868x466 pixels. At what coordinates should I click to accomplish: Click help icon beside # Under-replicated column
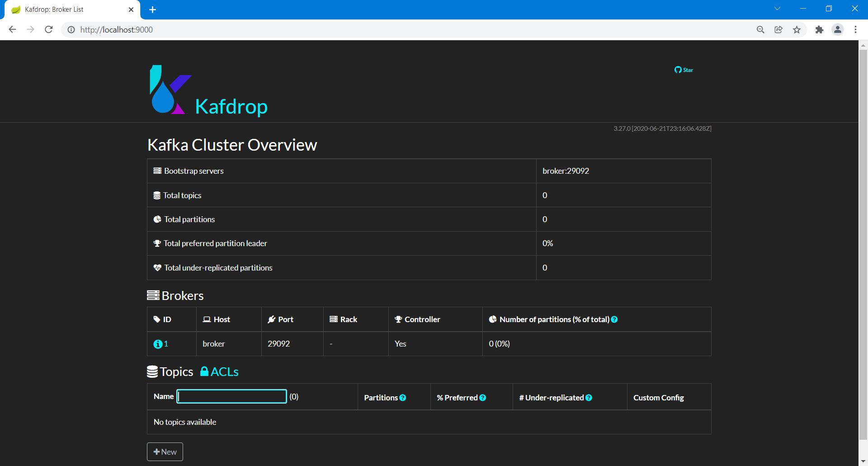[589, 398]
